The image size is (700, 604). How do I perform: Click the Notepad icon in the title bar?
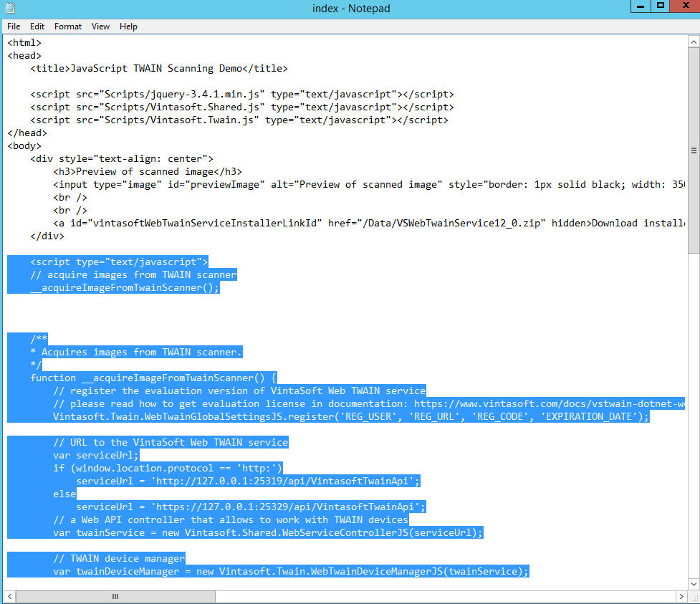(x=9, y=8)
